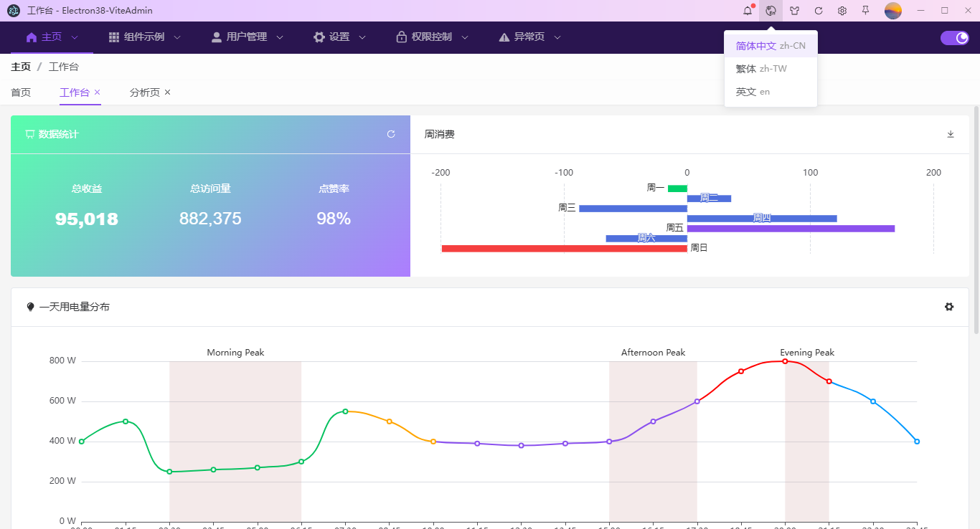
Task: Select 英文 en from language list
Action: [x=754, y=91]
